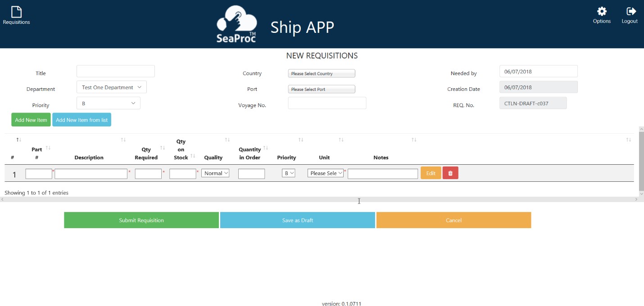The image size is (644, 306).
Task: Focus row 1 Qty on Stock field
Action: point(183,174)
